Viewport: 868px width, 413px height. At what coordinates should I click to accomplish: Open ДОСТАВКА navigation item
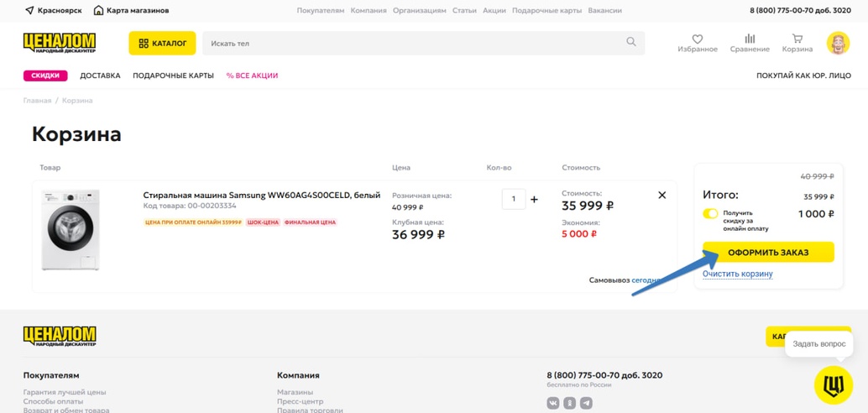point(100,76)
